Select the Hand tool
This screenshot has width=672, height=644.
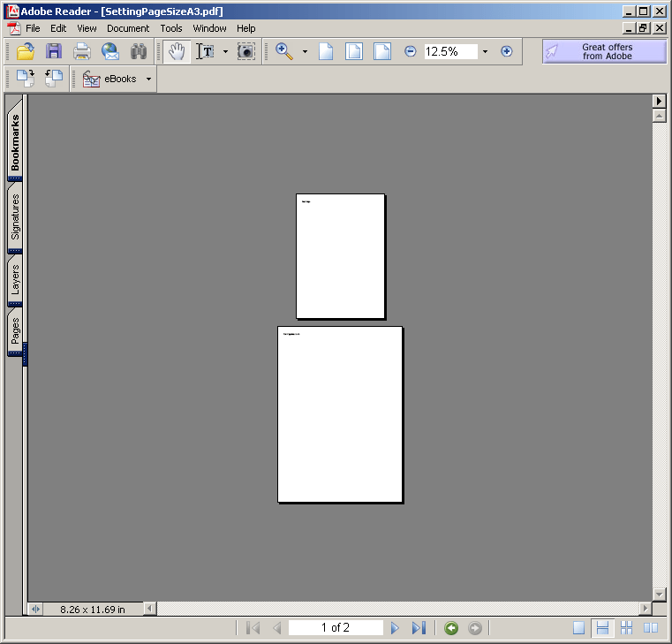[x=177, y=51]
